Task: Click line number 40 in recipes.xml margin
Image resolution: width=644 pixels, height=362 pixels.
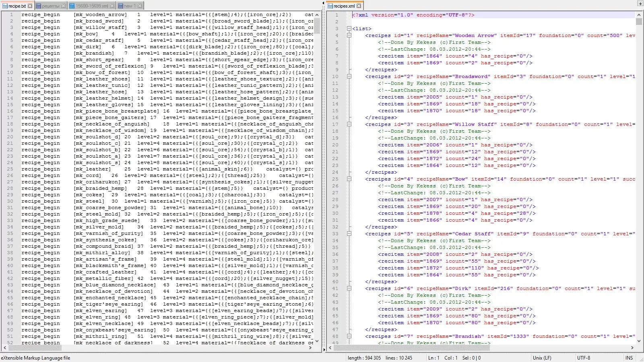Action: 335,282
